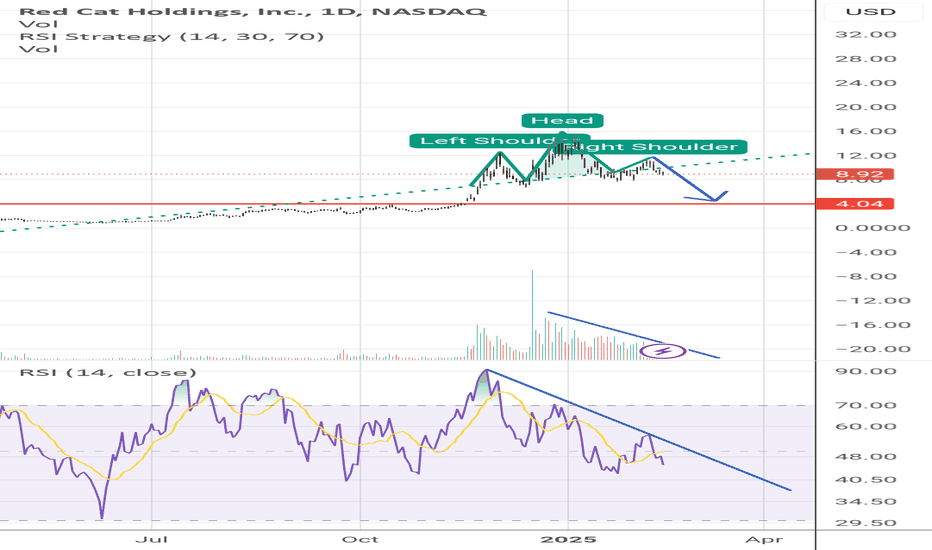Click the 20.00 price axis label
The height and width of the screenshot is (550, 932).
(865, 107)
